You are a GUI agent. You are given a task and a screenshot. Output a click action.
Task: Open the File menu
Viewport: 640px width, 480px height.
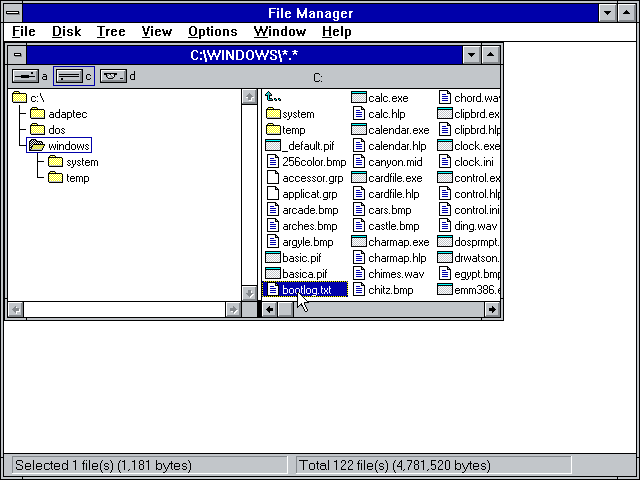coord(23,32)
